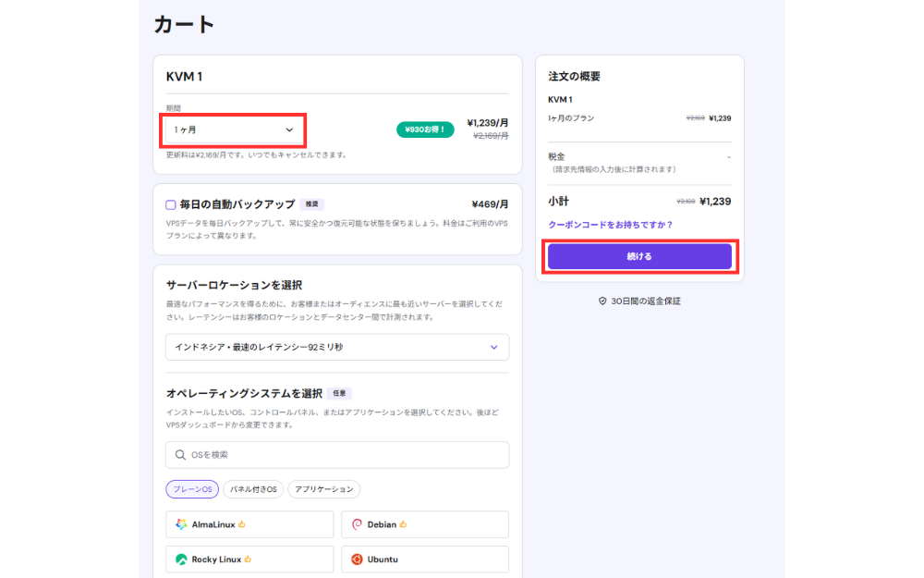Click the 続ける continue button
This screenshot has width=924, height=578.
(x=639, y=256)
